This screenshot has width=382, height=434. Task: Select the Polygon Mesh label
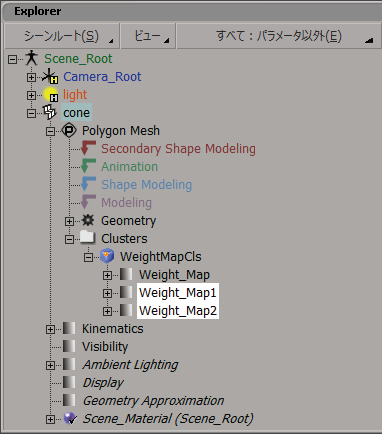[x=121, y=131]
